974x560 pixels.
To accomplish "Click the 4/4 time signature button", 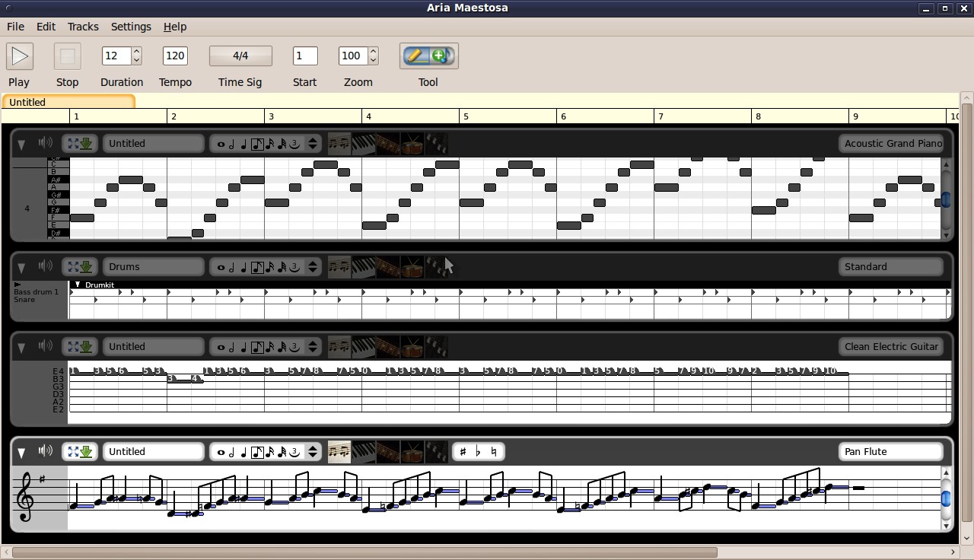I will [240, 56].
